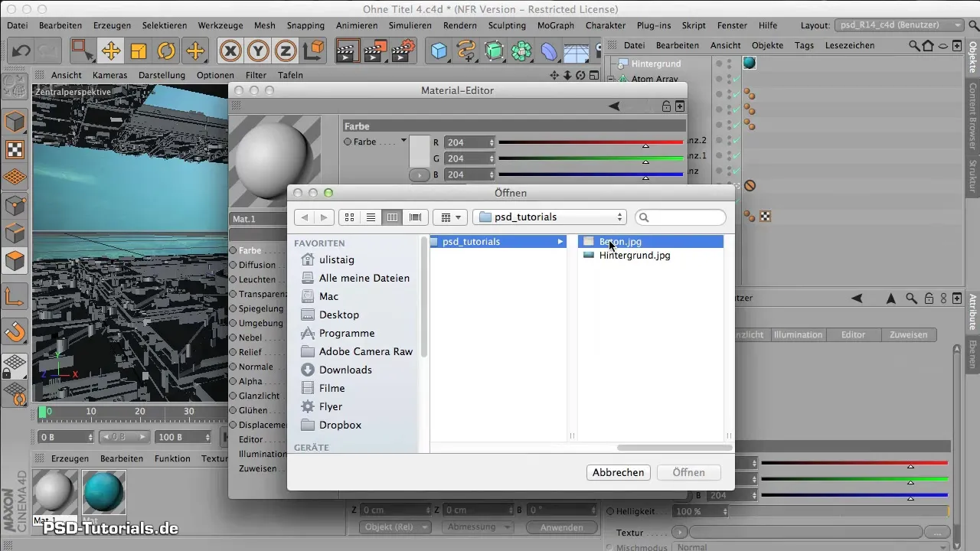Switch to the Illumination tab in Attribute panel
Screen dimensions: 980x551
(x=798, y=334)
